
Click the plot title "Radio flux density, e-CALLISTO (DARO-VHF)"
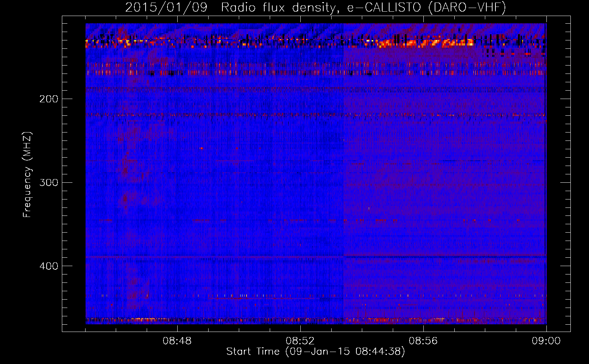click(x=363, y=8)
